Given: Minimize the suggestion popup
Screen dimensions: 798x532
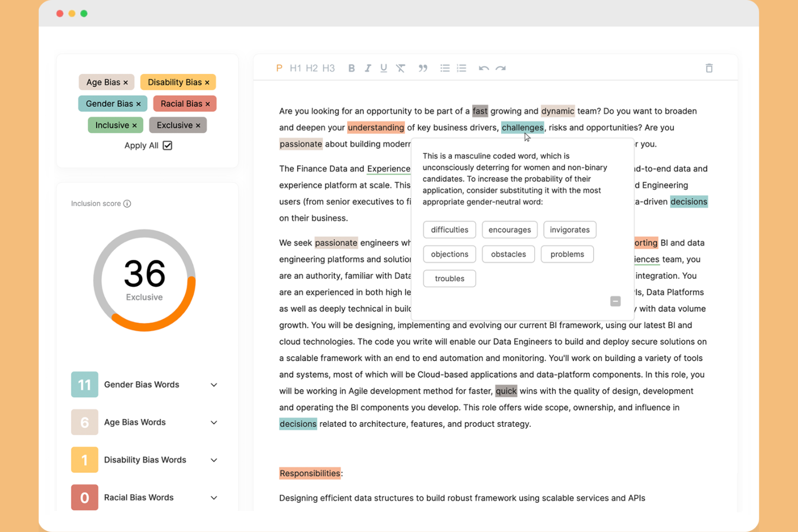Looking at the screenshot, I should [615, 301].
